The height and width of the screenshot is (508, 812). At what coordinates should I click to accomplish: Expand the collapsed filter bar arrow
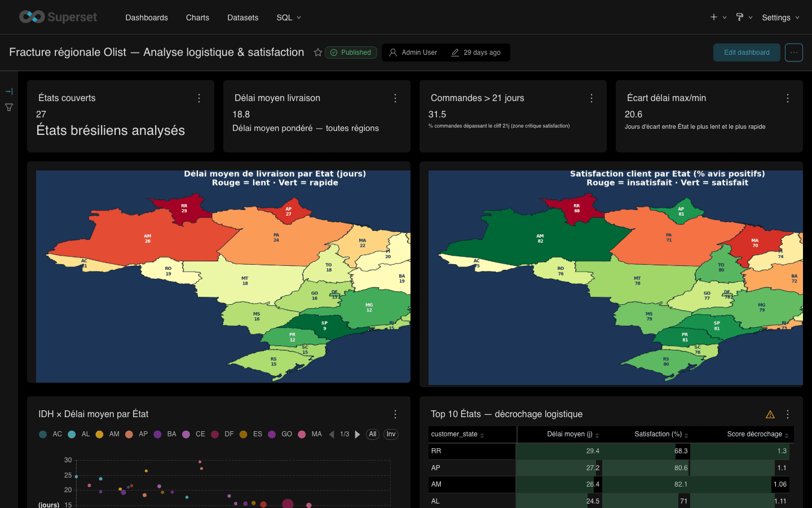click(x=9, y=91)
